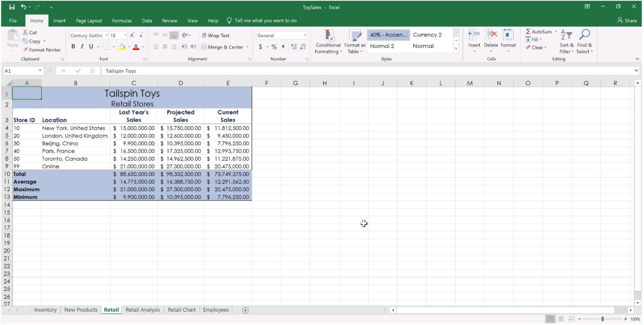Screen dimensions: 644x325
Task: Toggle underline formatting
Action: click(x=91, y=47)
